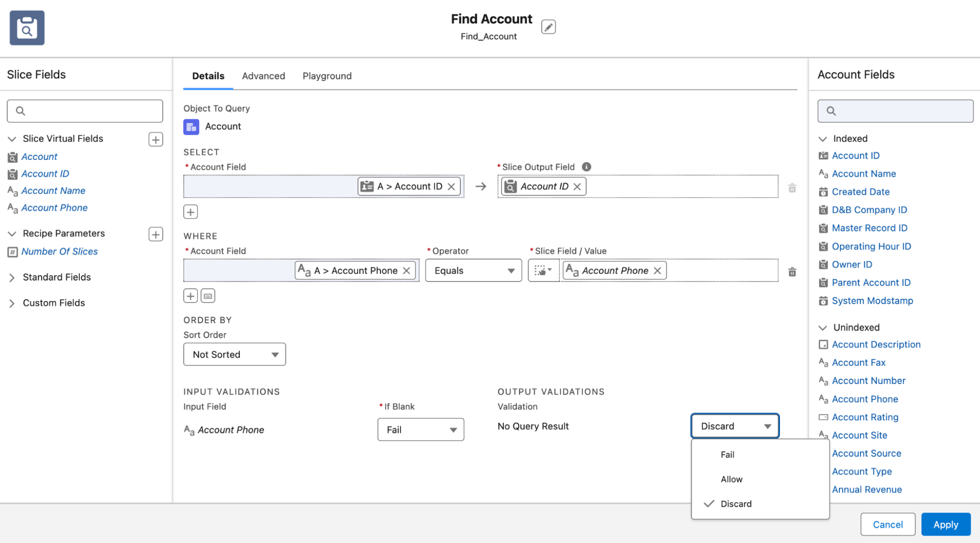
Task: Click the info icon beside Slice Output Field
Action: click(x=586, y=167)
